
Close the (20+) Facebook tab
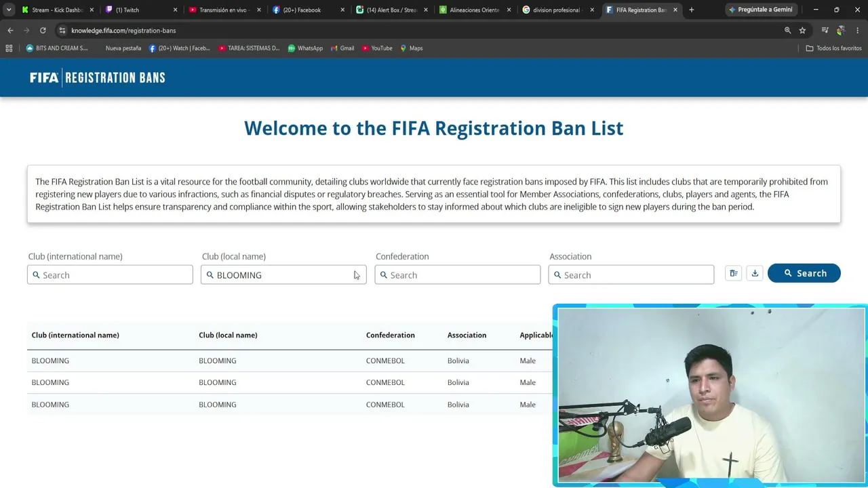pos(342,10)
